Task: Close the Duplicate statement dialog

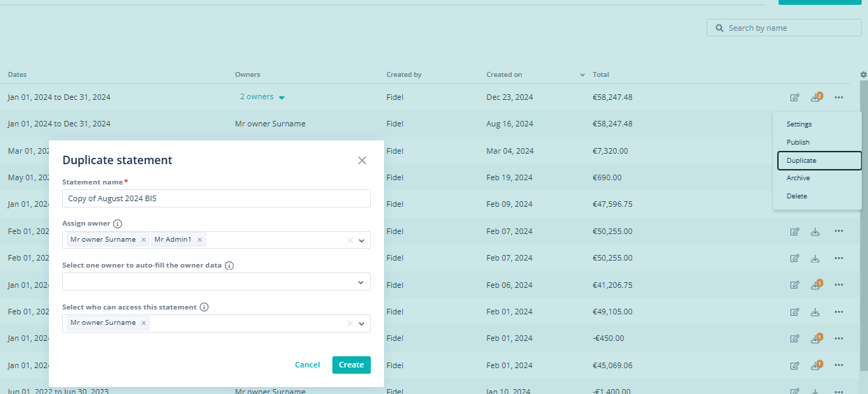Action: [x=362, y=160]
